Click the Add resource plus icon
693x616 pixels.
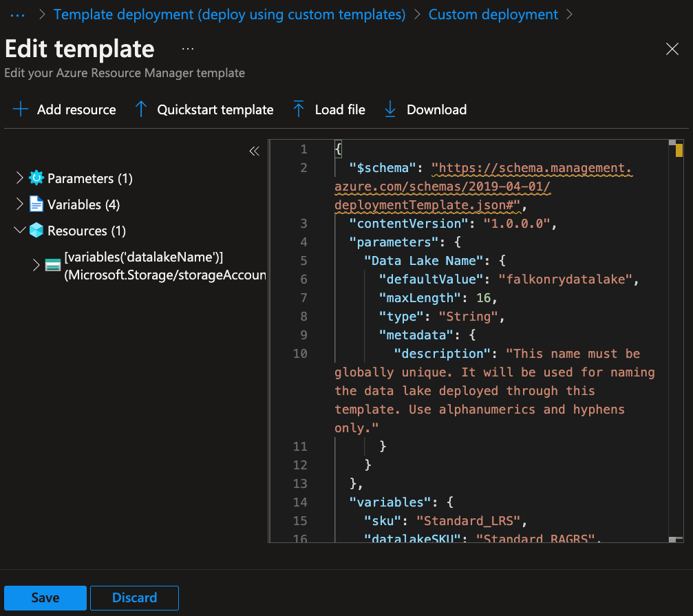pyautogui.click(x=21, y=109)
